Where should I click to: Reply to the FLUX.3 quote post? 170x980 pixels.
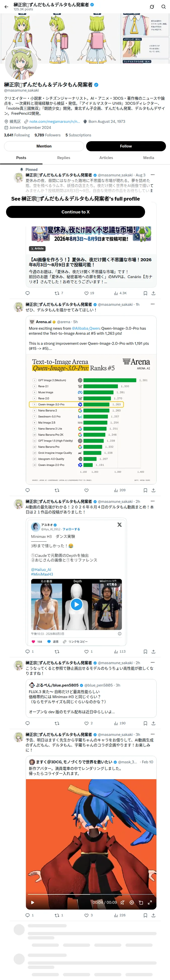[27, 723]
